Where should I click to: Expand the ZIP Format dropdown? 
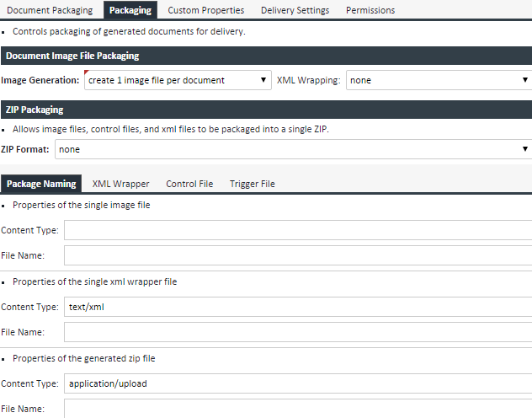[x=293, y=149]
